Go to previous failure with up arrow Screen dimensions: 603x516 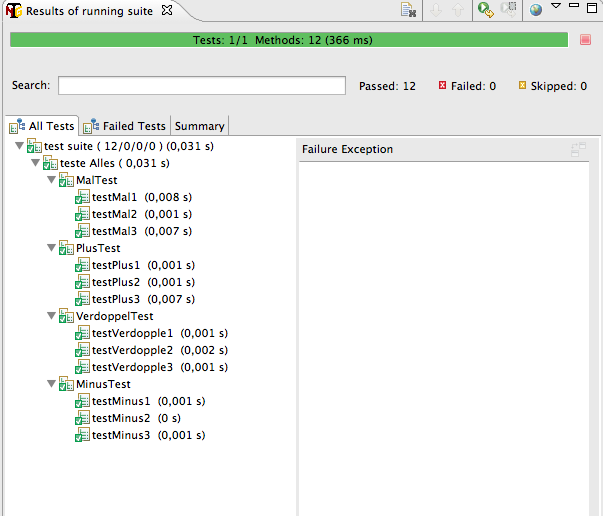458,10
